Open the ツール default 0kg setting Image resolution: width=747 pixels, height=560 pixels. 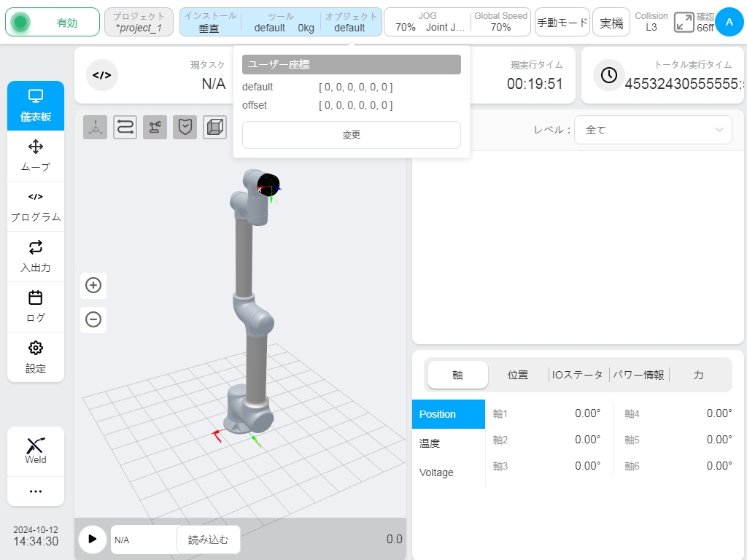281,22
